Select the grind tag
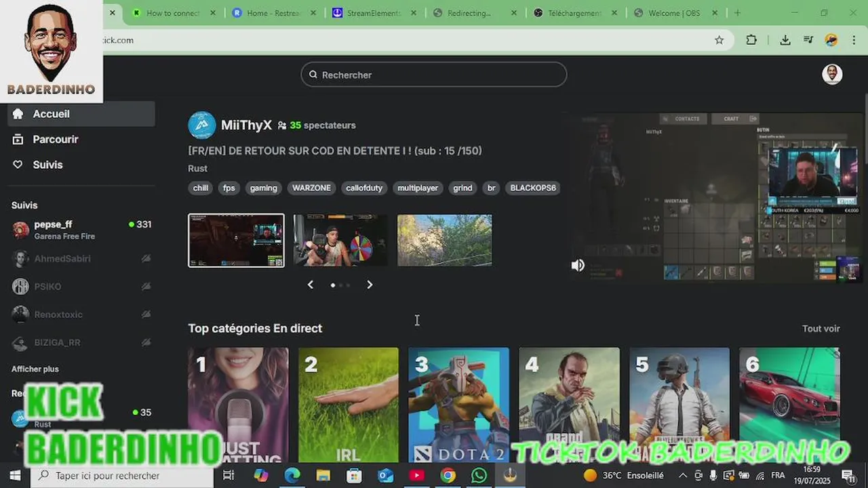The width and height of the screenshot is (868, 488). point(462,188)
